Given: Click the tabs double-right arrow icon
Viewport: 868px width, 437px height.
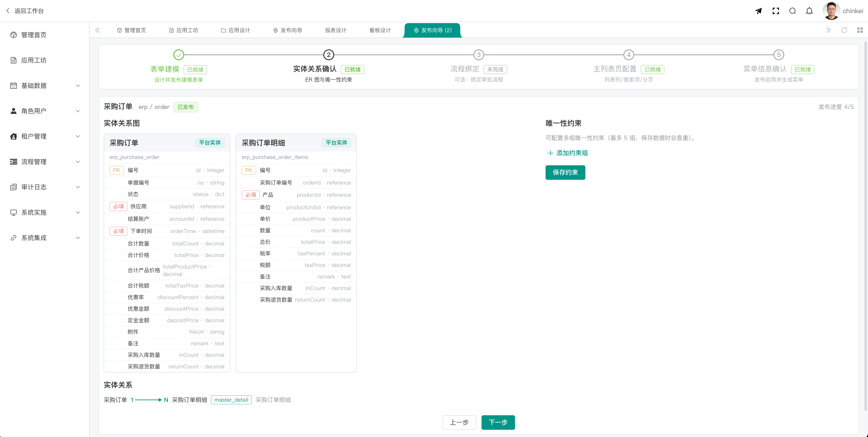Looking at the screenshot, I should (828, 30).
